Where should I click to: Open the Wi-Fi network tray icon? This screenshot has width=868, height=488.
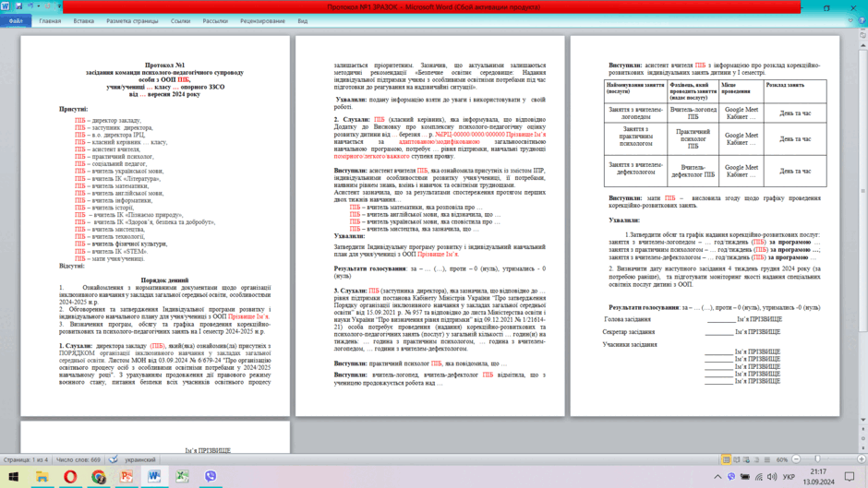click(x=759, y=476)
